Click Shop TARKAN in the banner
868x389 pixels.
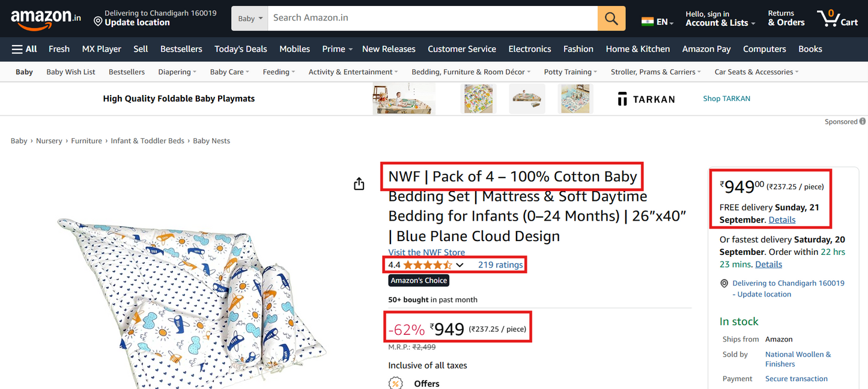(x=726, y=99)
